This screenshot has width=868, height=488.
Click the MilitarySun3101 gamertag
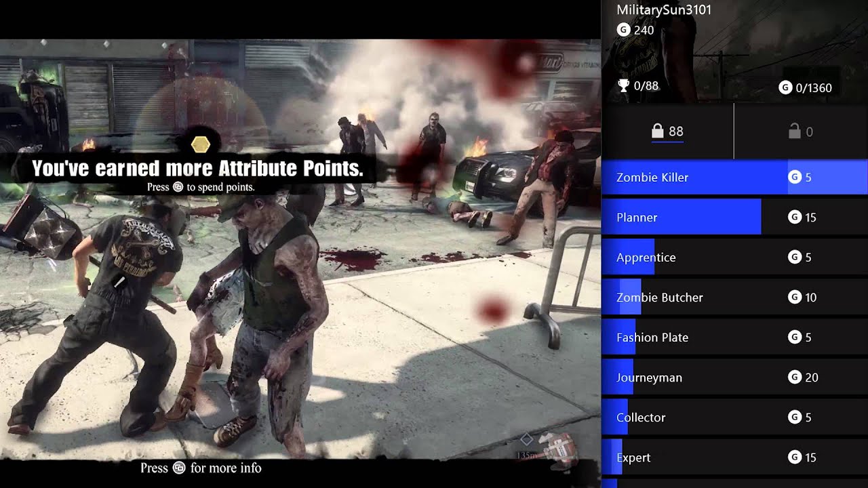coord(664,10)
